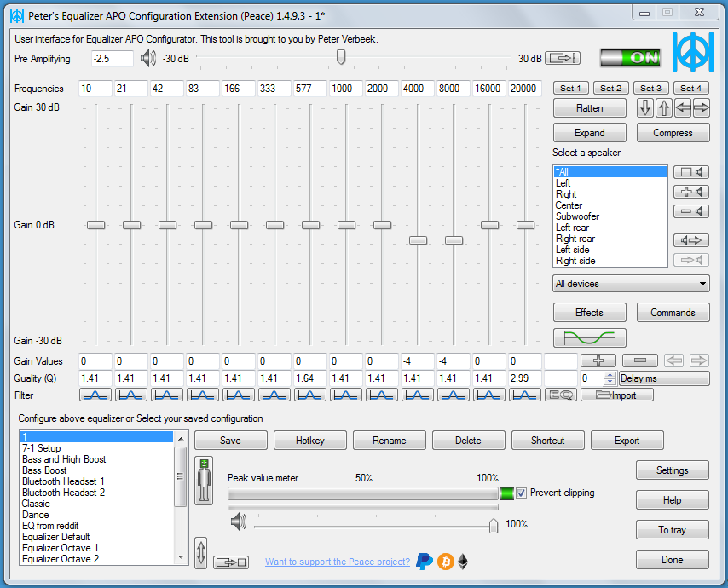Viewport: 728px width, 588px height.
Task: Select Set 3 preset button
Action: [651, 88]
